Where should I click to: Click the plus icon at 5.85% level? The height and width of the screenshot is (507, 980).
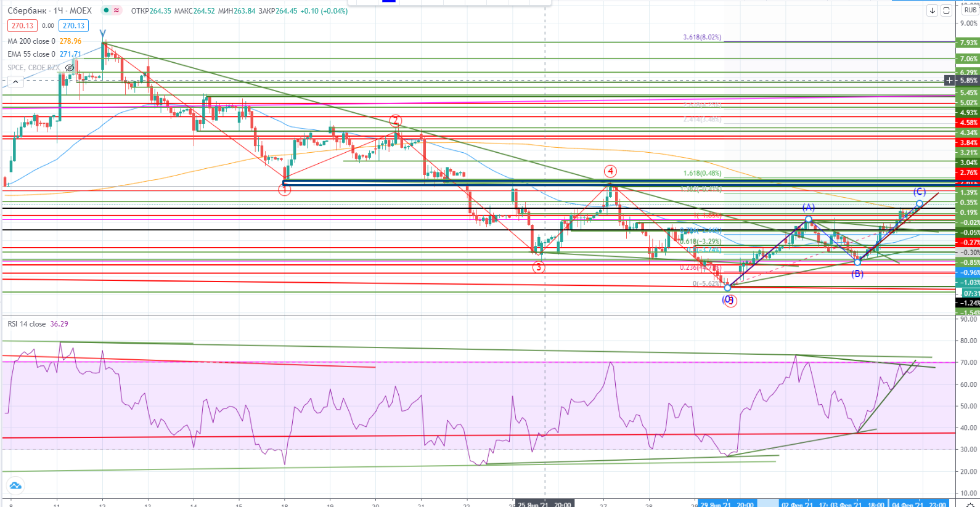click(950, 80)
